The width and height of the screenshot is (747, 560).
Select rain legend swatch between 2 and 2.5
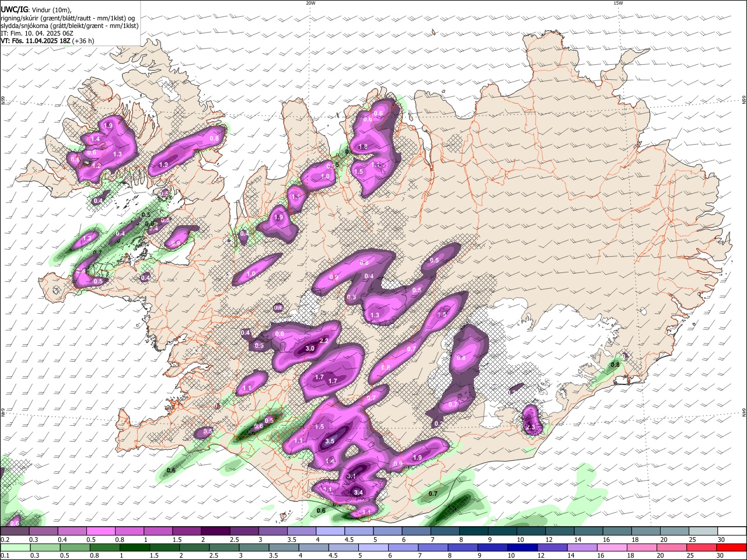point(194,547)
